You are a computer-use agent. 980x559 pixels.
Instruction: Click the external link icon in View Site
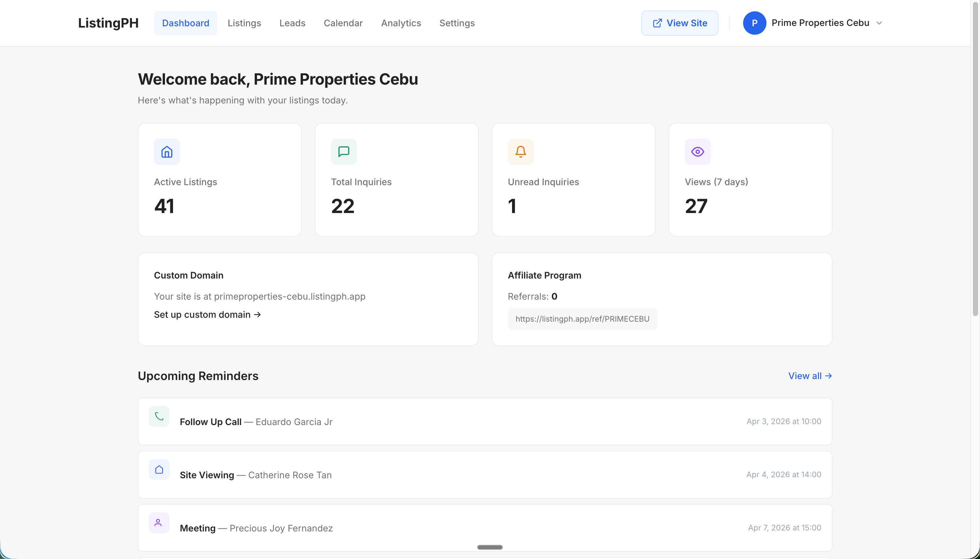(x=657, y=23)
